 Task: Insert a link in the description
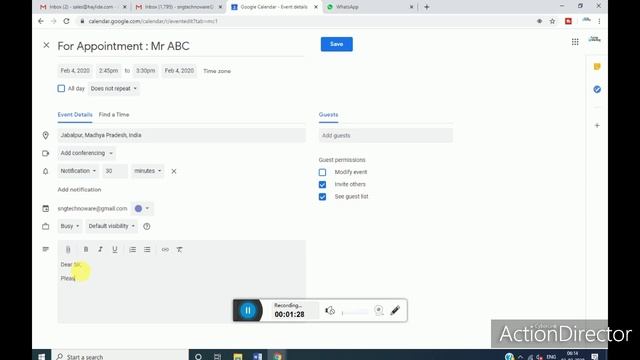point(165,249)
